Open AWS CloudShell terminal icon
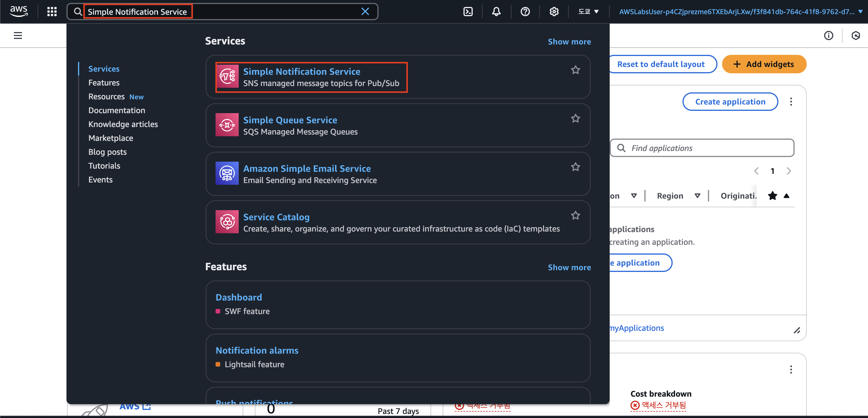Image resolution: width=868 pixels, height=418 pixels. pyautogui.click(x=468, y=12)
